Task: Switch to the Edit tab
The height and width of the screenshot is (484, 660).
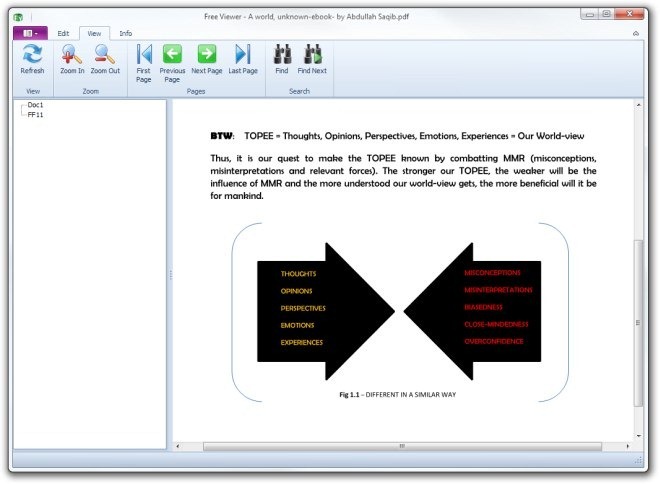Action: (63, 33)
